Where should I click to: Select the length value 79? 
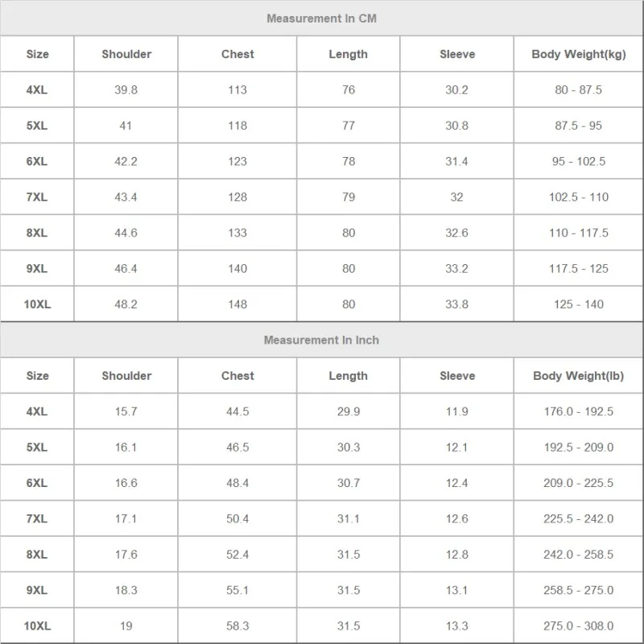tap(349, 197)
